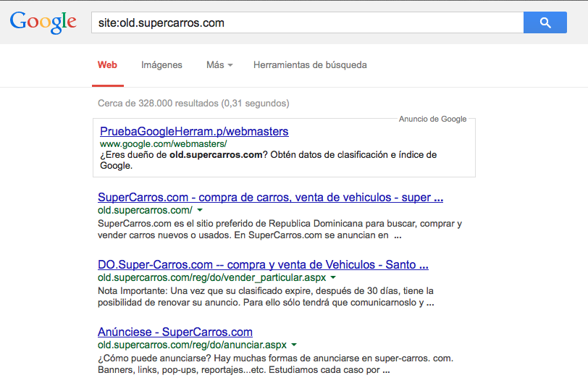Click the Google logo
The height and width of the screenshot is (378, 588).
[43, 22]
